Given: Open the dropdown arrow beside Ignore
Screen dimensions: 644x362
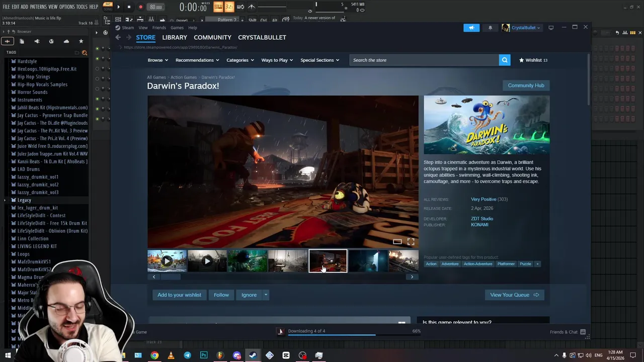Looking at the screenshot, I should coord(266,295).
